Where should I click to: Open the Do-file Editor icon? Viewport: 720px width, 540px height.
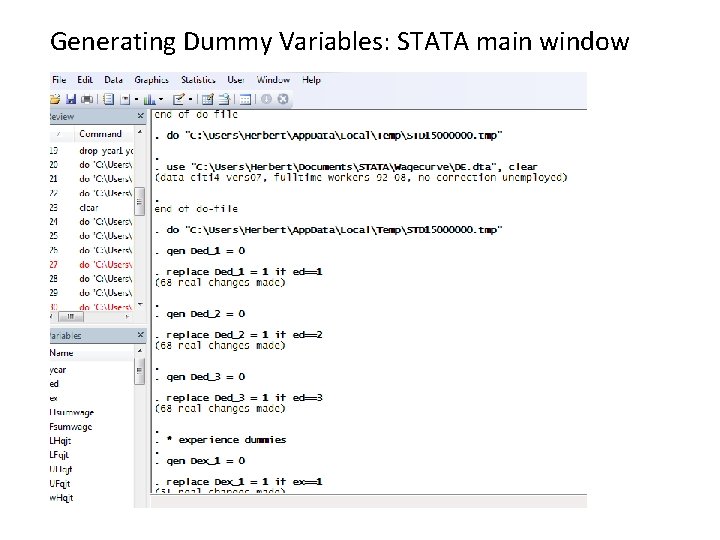pyautogui.click(x=179, y=99)
